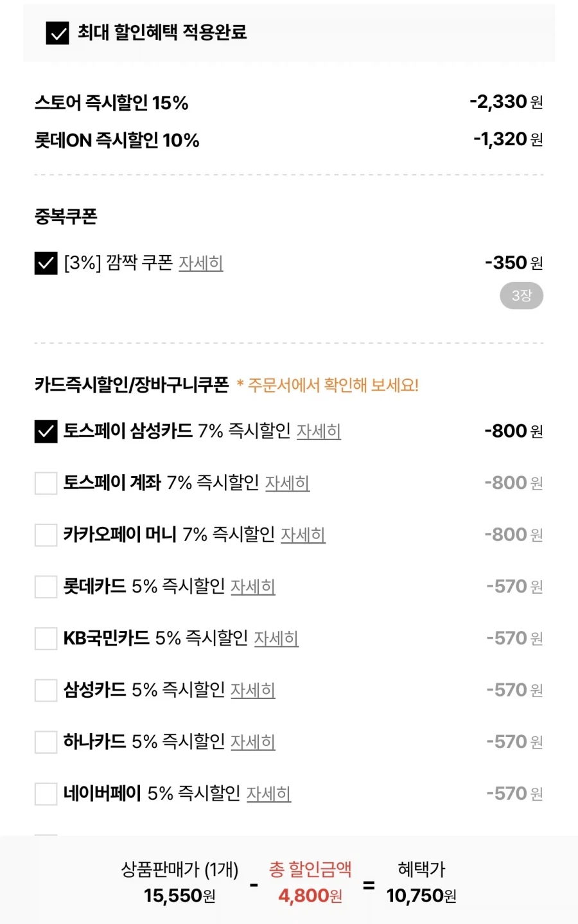Open 자세히 link for 삼성카드 5%

[x=253, y=690]
